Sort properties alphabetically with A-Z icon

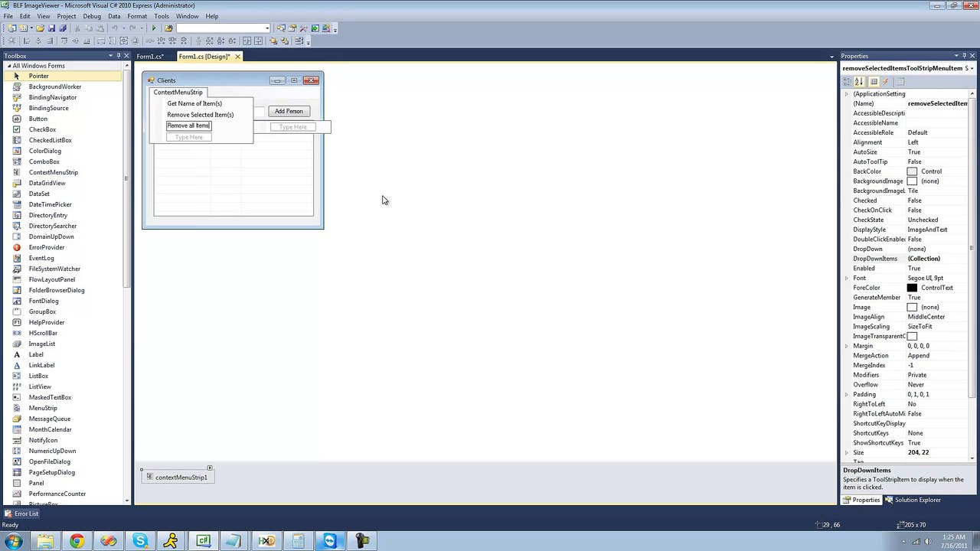858,82
